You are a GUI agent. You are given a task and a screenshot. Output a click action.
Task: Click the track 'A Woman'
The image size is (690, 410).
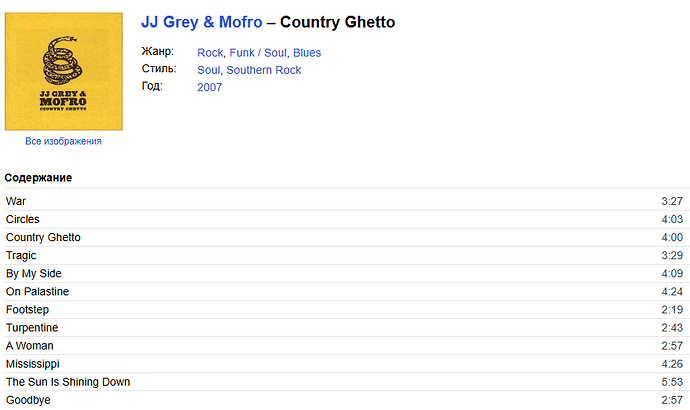[x=31, y=346]
